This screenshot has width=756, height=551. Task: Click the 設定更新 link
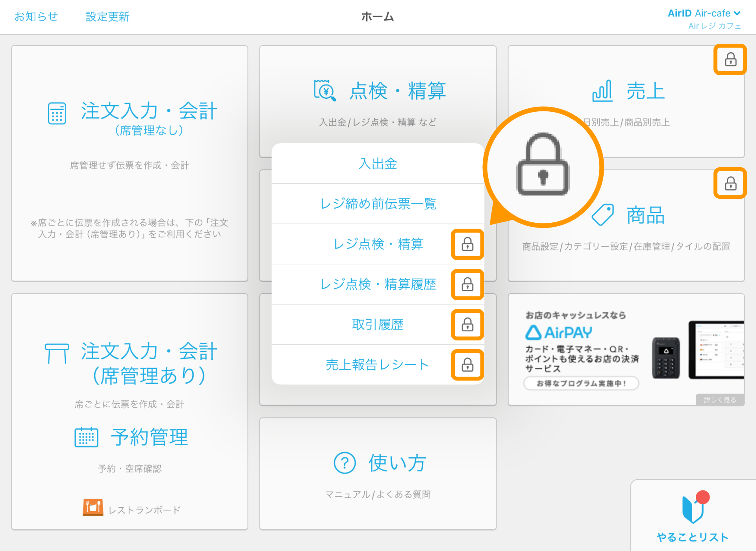107,17
